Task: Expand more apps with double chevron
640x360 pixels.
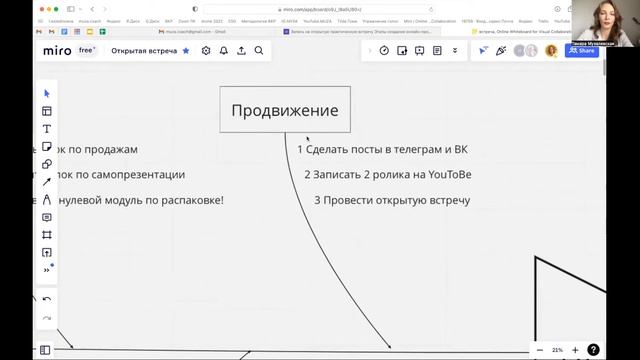Action: [455, 51]
